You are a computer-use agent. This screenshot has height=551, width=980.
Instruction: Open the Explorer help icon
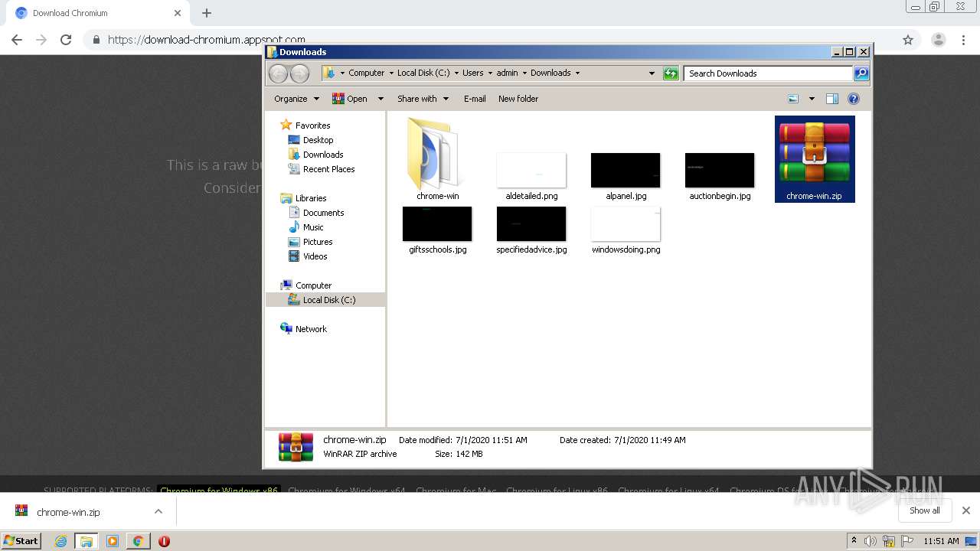click(x=854, y=99)
